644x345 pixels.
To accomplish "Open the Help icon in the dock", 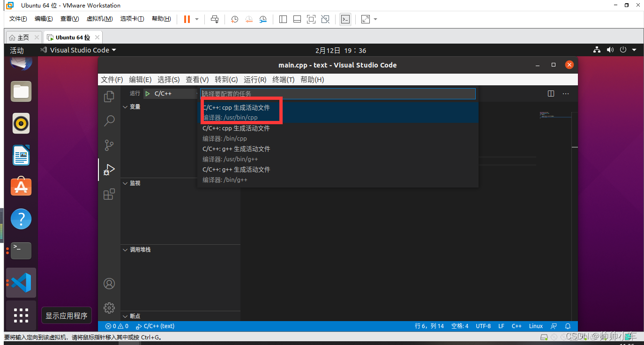I will coord(21,218).
